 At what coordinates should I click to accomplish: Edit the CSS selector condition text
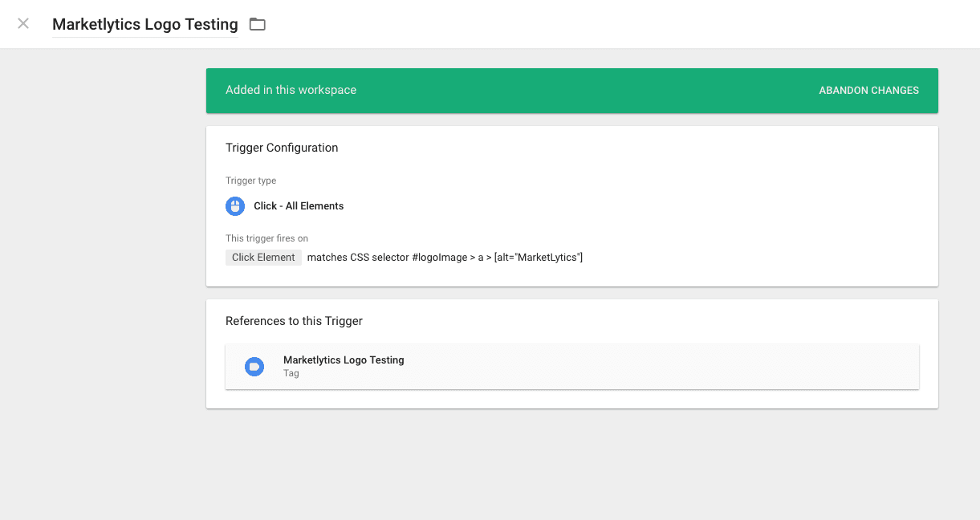point(445,257)
